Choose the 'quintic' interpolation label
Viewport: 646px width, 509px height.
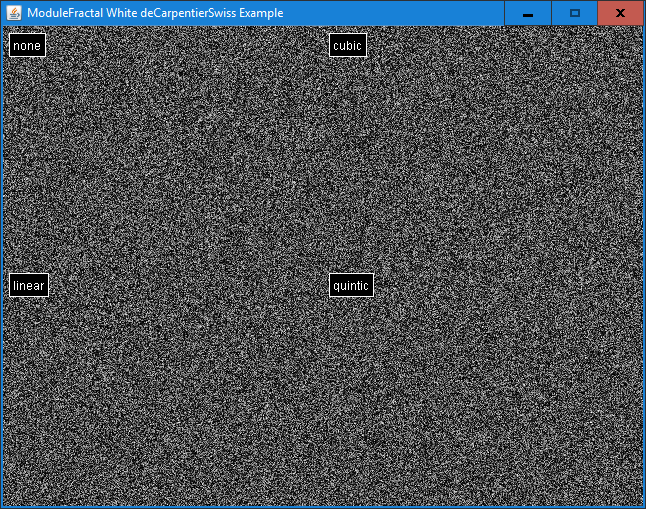pyautogui.click(x=351, y=285)
